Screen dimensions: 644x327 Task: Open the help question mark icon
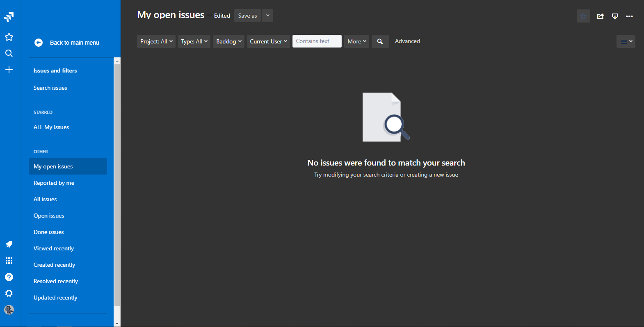point(9,277)
